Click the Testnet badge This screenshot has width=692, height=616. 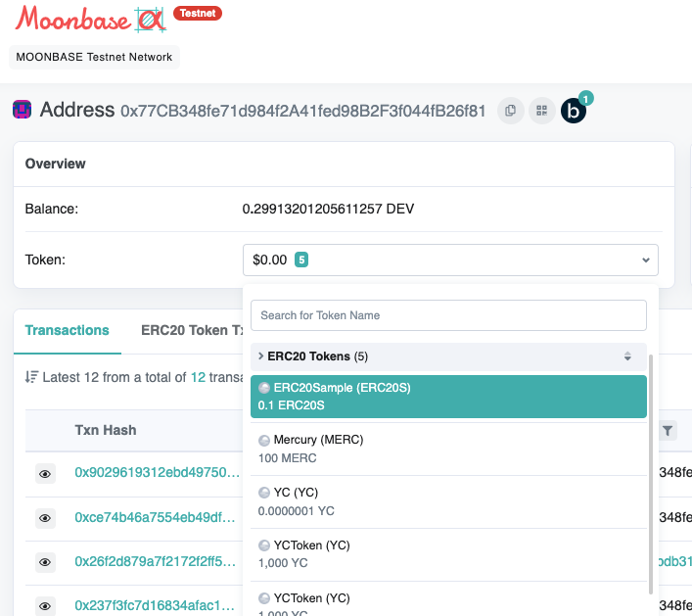(198, 14)
